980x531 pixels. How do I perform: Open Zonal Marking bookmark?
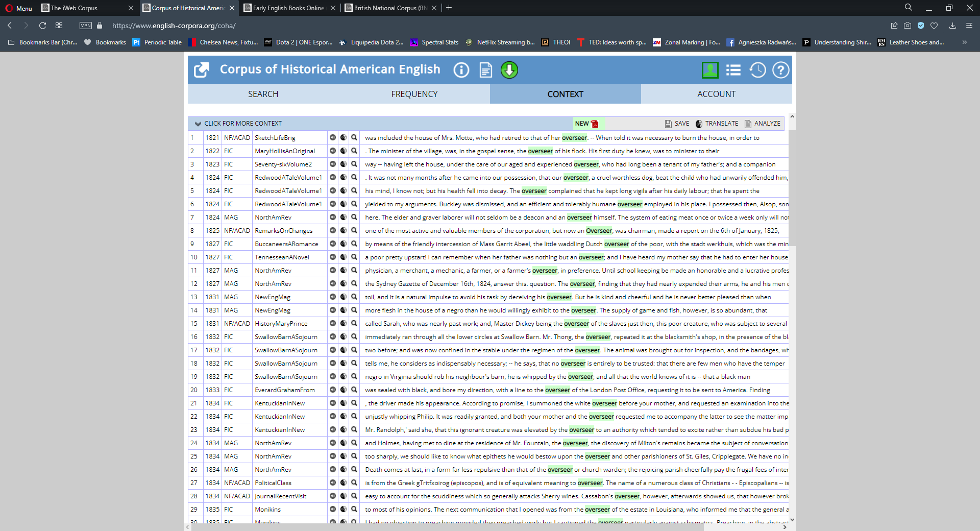(x=687, y=42)
